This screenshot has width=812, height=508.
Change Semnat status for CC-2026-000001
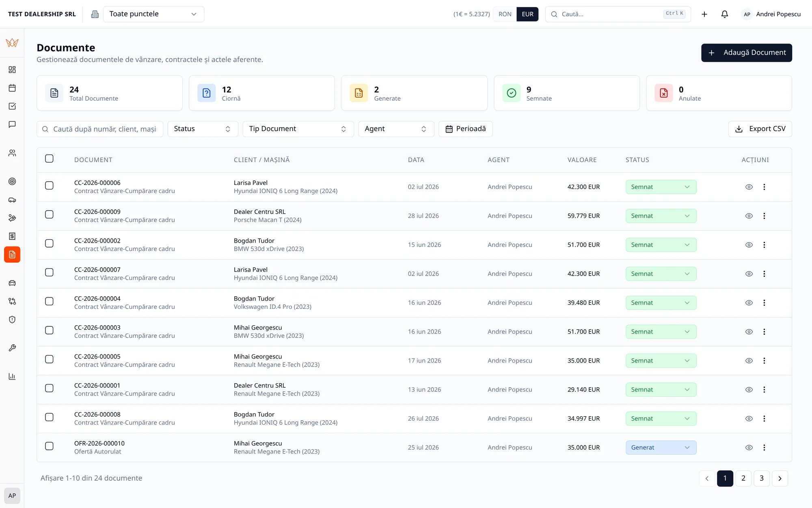pyautogui.click(x=661, y=390)
